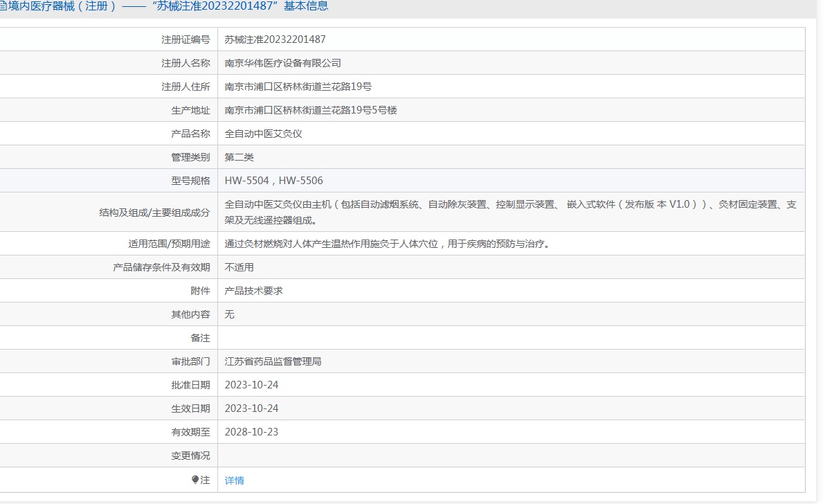This screenshot has width=828, height=504.
Task: Click the structure description starting 全自动中医艾灸仪由主机
Action: point(511,213)
